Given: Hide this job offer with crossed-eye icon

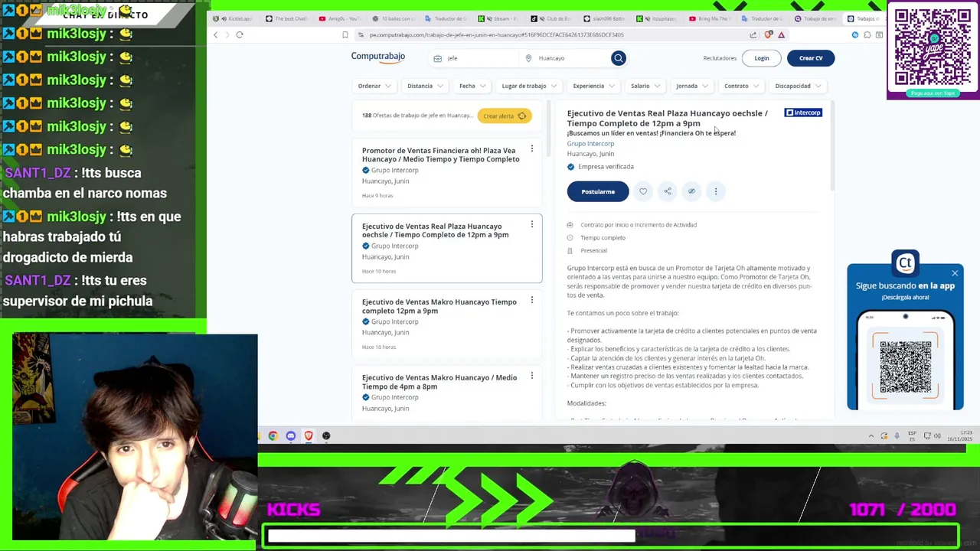Looking at the screenshot, I should [691, 191].
